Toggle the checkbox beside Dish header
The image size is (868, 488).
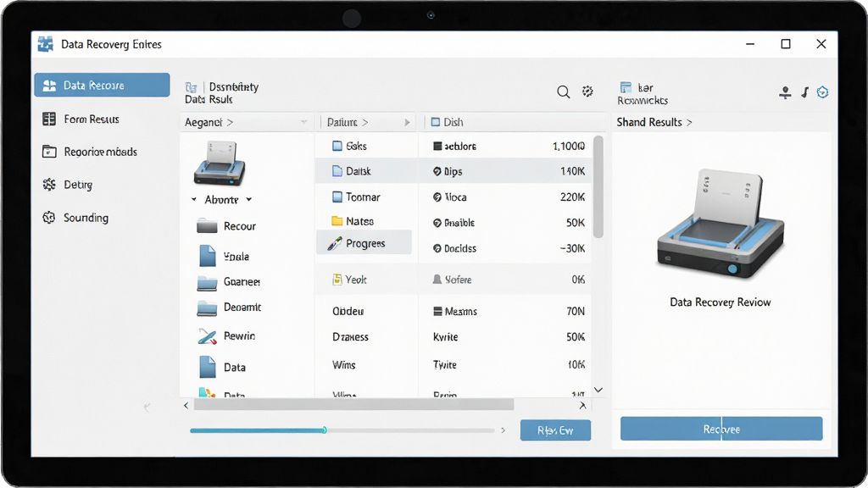click(436, 122)
